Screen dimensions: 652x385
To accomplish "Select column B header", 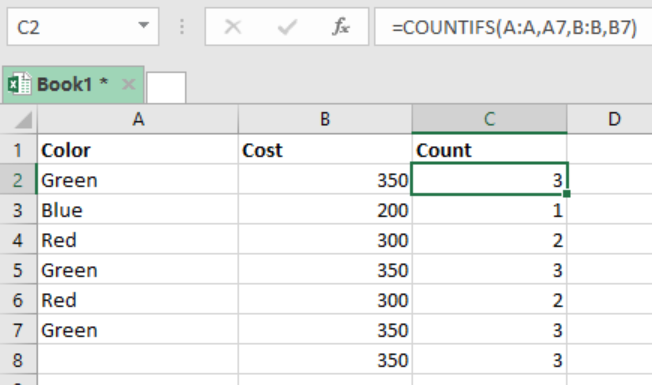I will click(x=325, y=119).
